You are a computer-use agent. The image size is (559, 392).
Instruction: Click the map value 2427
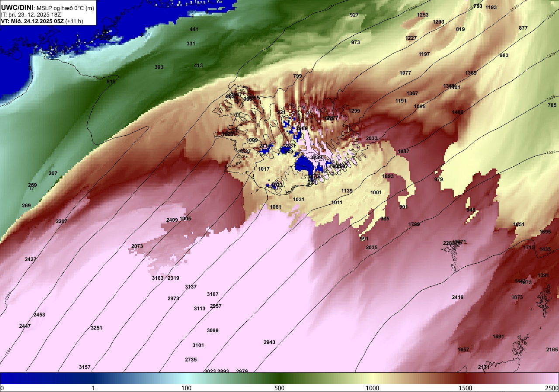[31, 259]
